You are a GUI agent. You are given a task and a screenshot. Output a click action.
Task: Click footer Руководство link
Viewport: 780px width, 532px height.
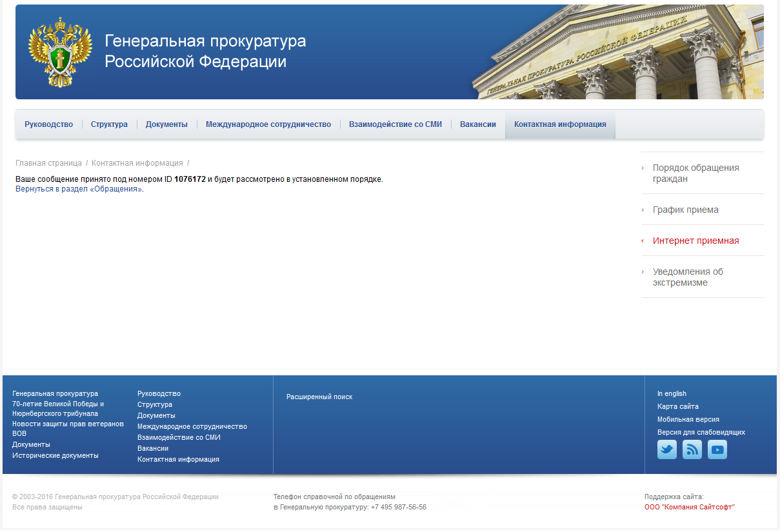pyautogui.click(x=159, y=393)
